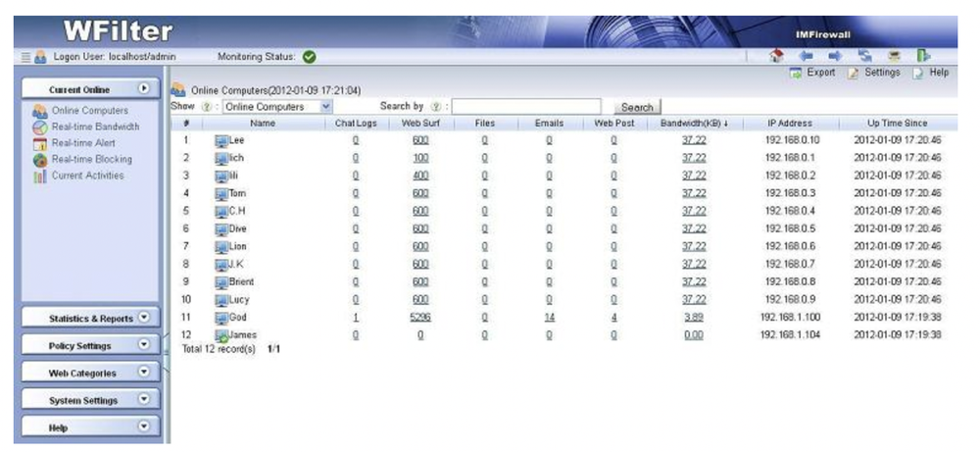Viewport: 980px width, 452px height.
Task: Open Online Computers in sidebar
Action: pos(90,111)
